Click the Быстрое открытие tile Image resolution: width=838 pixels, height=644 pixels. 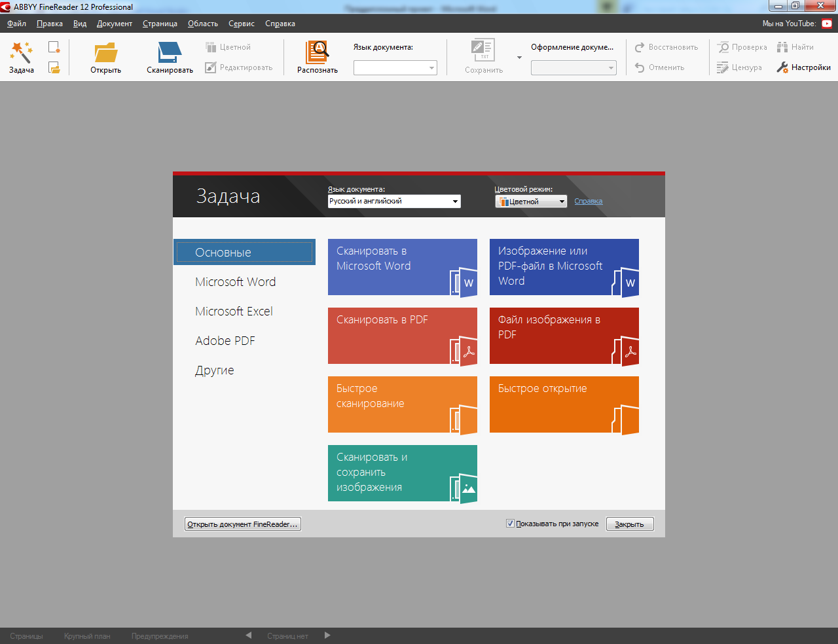pos(564,404)
